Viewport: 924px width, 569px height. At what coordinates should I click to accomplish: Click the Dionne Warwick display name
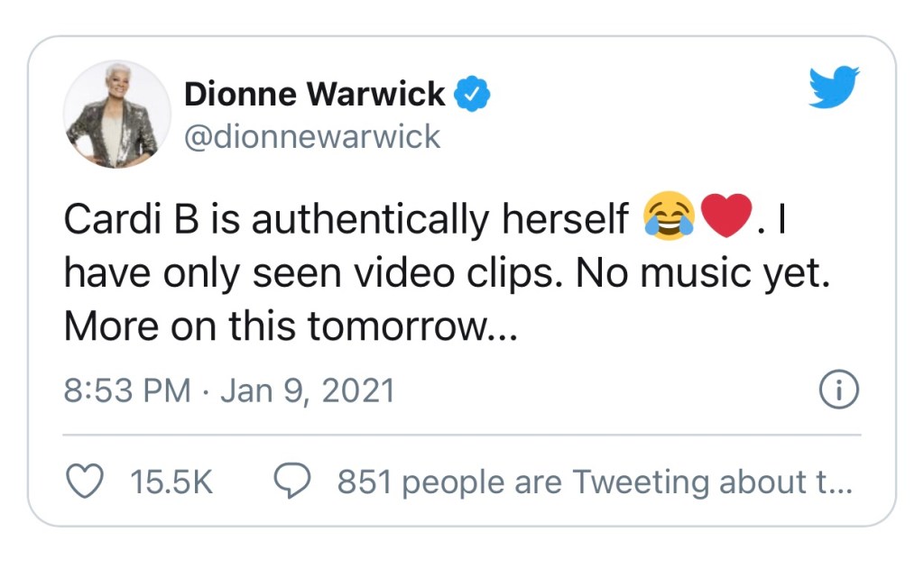tap(314, 94)
